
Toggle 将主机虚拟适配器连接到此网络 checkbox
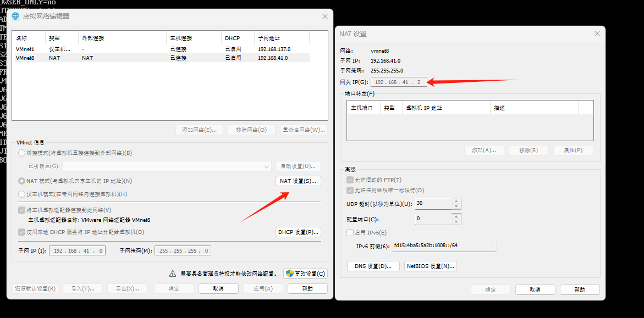pos(21,210)
